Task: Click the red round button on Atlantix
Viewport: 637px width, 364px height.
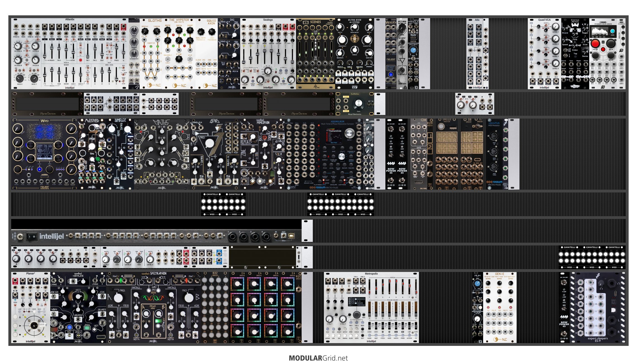Action: pos(80,60)
